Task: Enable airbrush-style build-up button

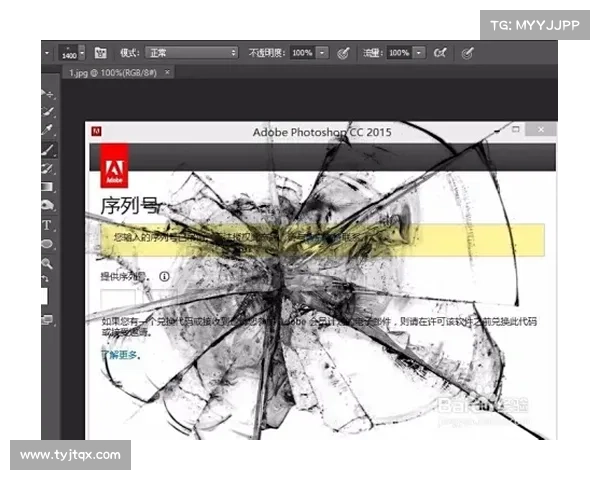Action: pyautogui.click(x=440, y=52)
